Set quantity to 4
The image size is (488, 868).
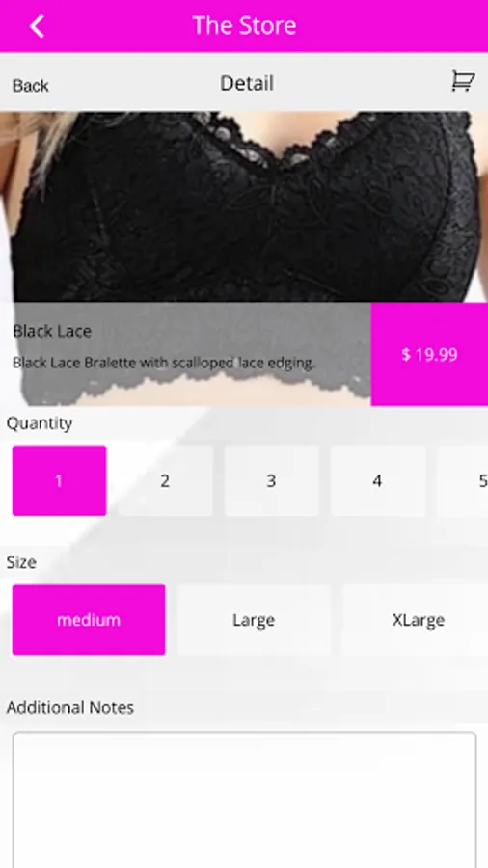click(377, 480)
